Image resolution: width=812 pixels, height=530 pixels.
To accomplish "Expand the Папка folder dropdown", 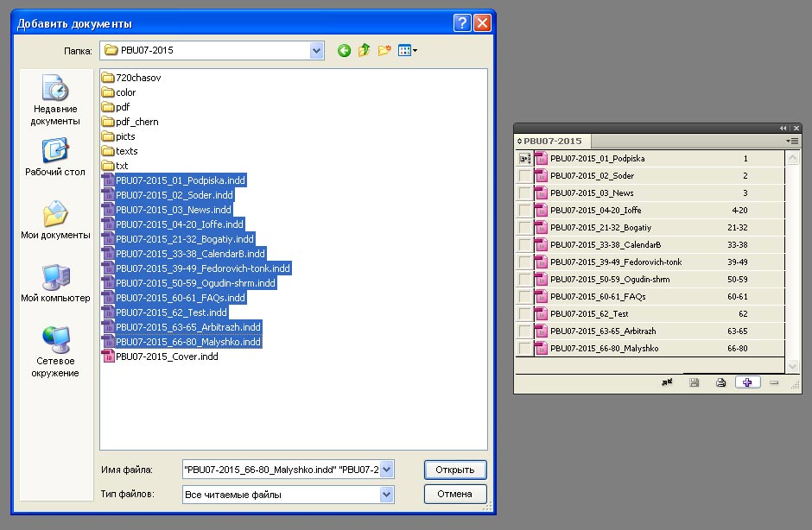I will click(x=316, y=51).
